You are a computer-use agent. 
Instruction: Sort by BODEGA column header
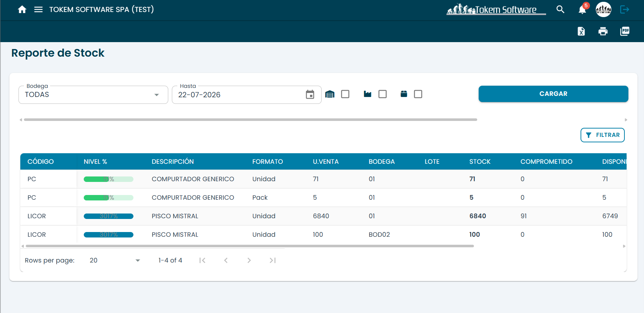tap(381, 162)
